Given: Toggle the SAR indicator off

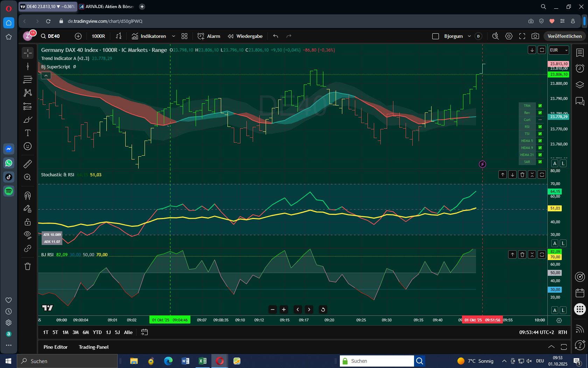Looking at the screenshot, I should coord(540,162).
